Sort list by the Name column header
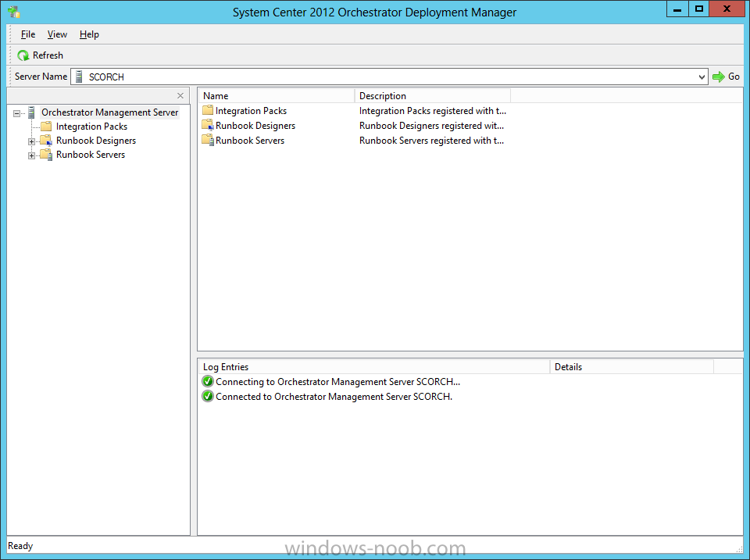The width and height of the screenshot is (750, 560). tap(277, 95)
